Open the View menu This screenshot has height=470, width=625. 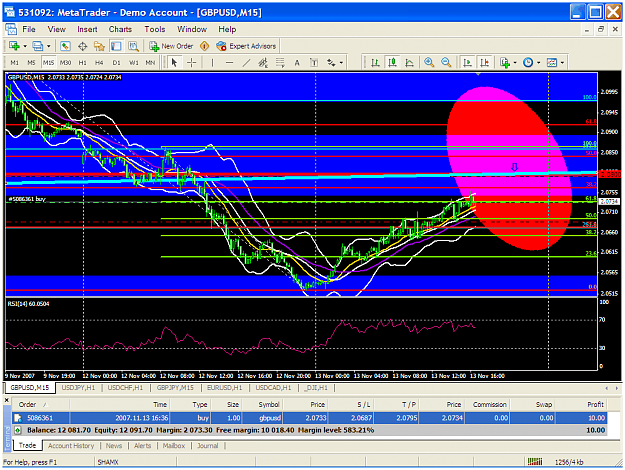coord(57,29)
